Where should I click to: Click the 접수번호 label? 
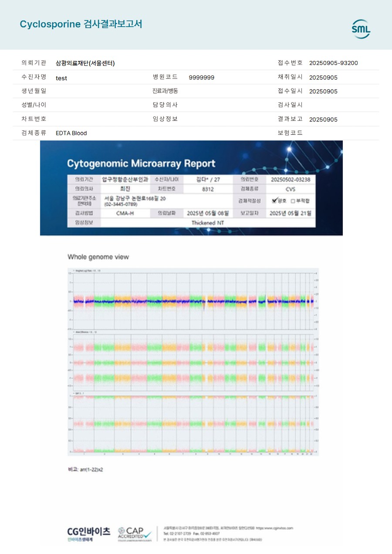(x=290, y=63)
